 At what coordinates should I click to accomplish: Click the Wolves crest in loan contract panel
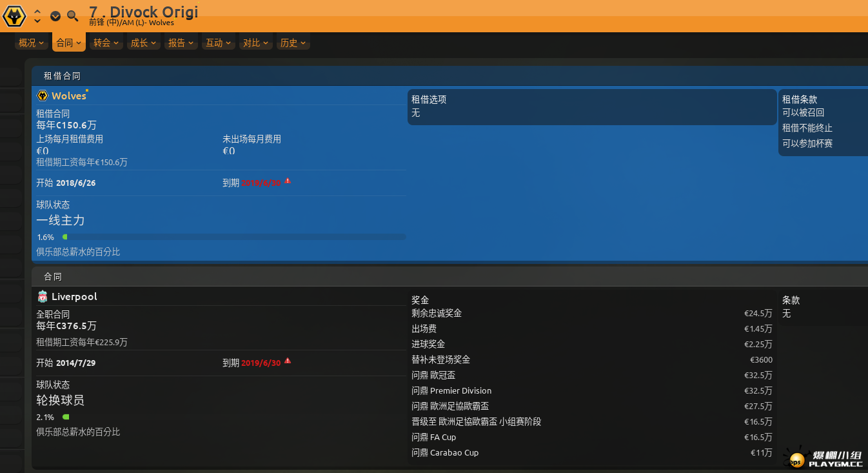[43, 96]
